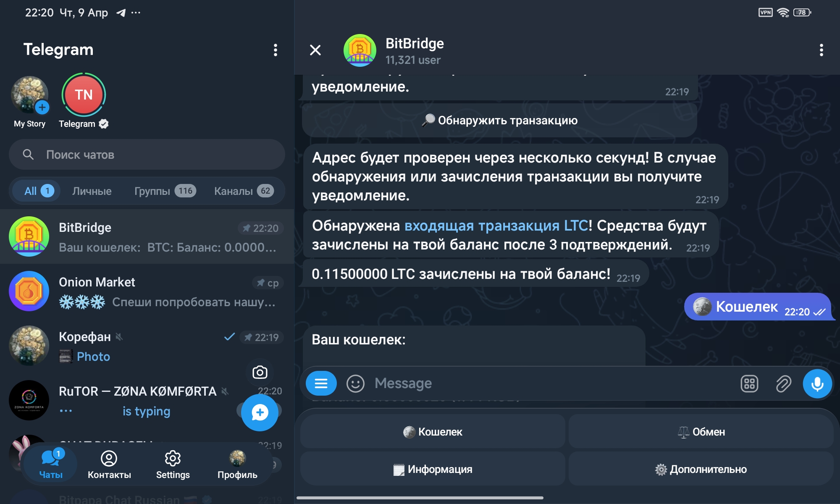Start a new message with compose button
Screen dimensions: 840x504
(260, 412)
